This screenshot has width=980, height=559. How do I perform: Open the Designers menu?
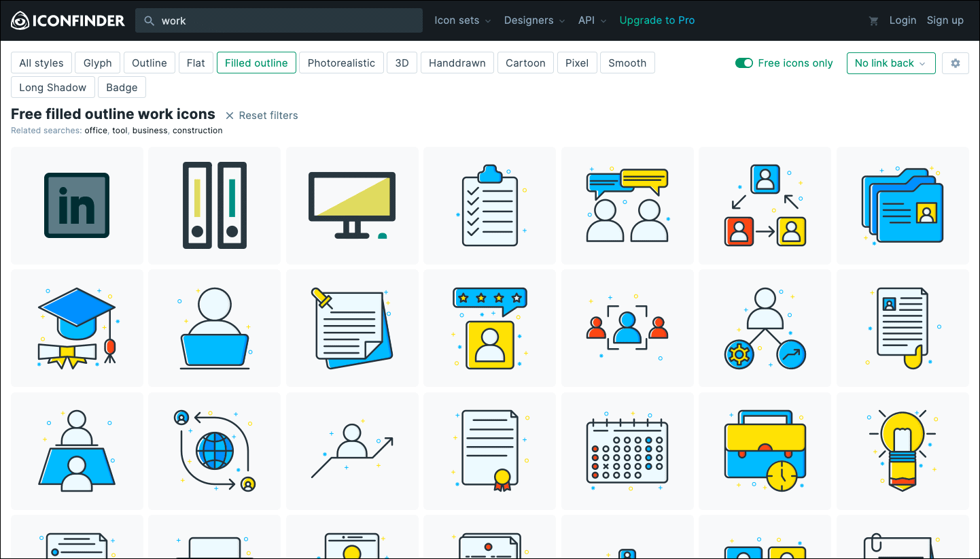click(533, 20)
